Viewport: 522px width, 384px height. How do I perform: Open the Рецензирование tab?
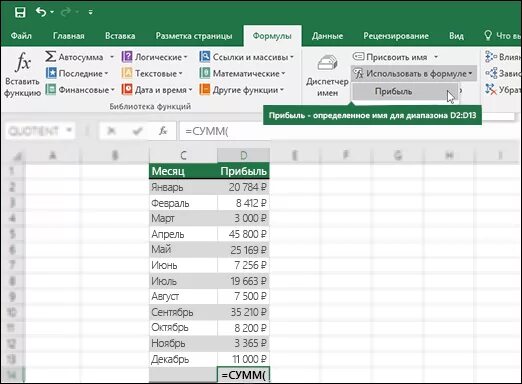coord(396,36)
